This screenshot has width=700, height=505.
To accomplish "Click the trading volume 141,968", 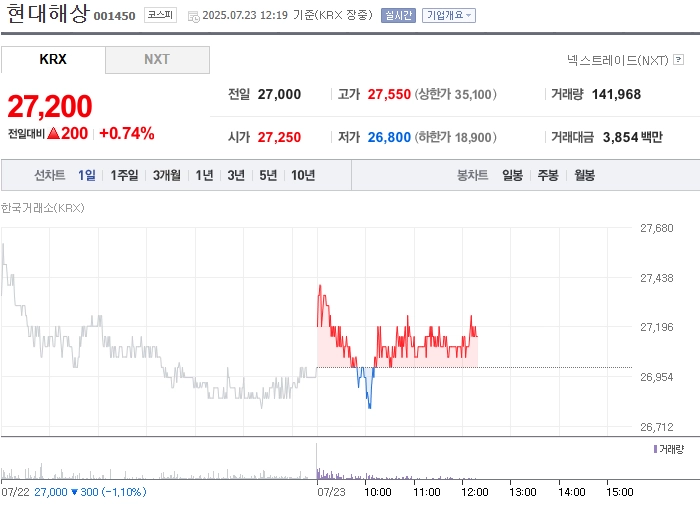I will (616, 94).
